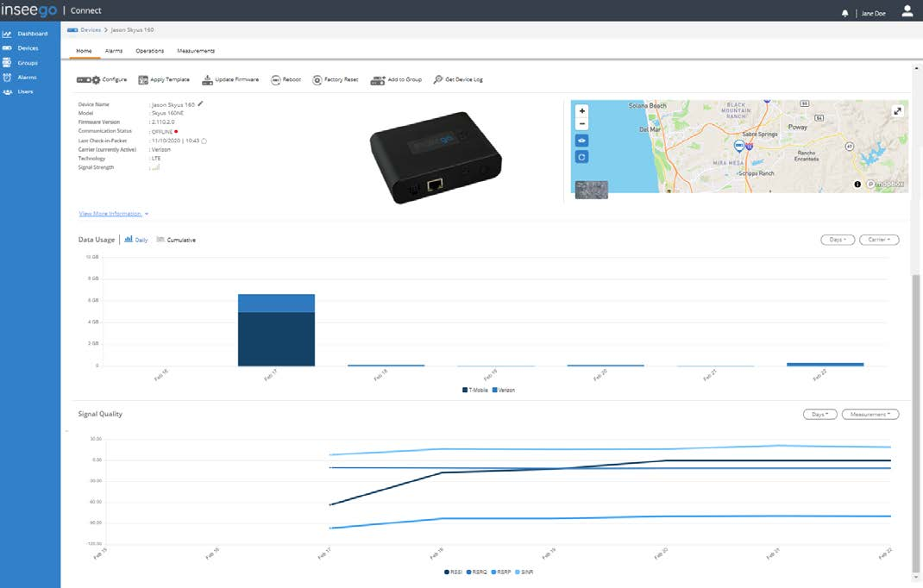Go to Devices breadcrumb link
Screen dimensions: 923x588
(91, 29)
